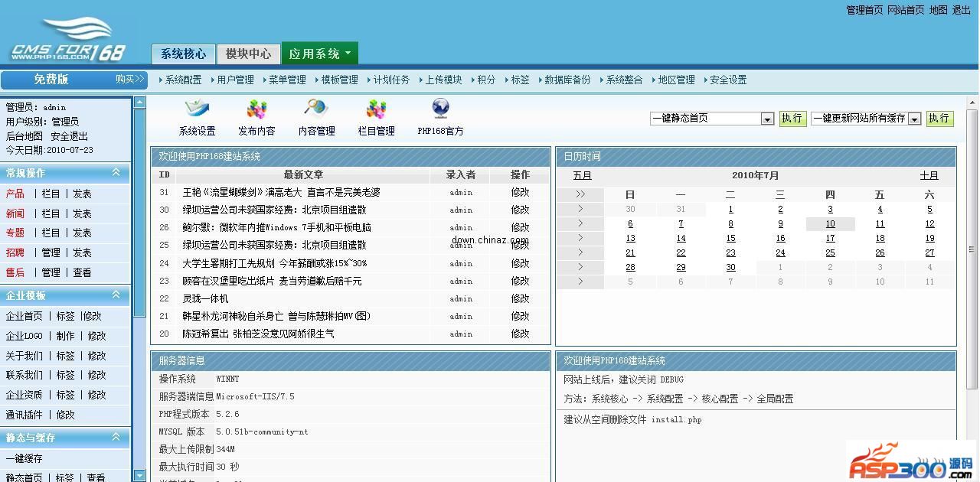Viewport: 980px width, 482px height.
Task: Click 管理 in the 招聘 row
Action: pyautogui.click(x=51, y=252)
